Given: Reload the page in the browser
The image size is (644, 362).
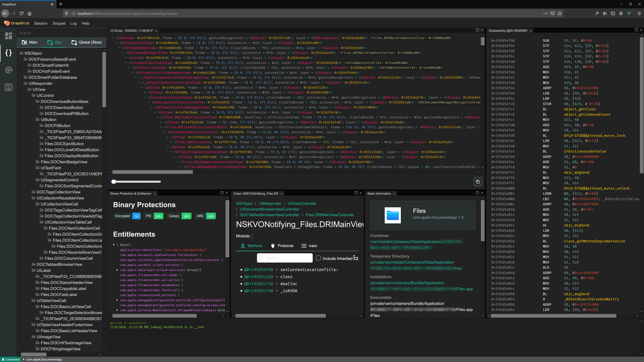Looking at the screenshot, I should [21, 13].
